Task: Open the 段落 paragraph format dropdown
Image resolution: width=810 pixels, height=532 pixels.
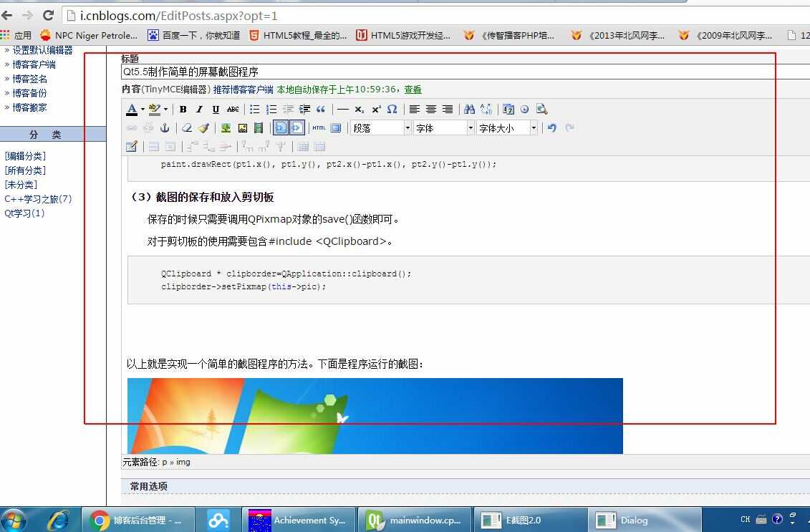Action: point(381,127)
